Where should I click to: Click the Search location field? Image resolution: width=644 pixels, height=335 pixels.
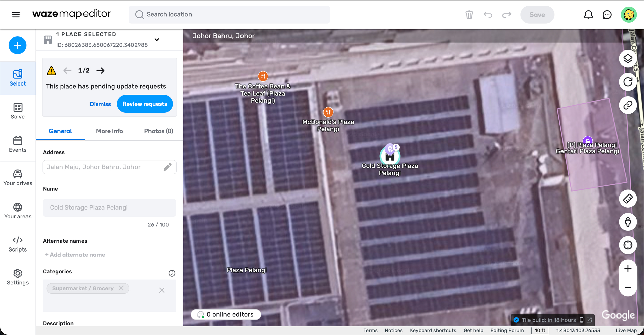click(x=229, y=15)
